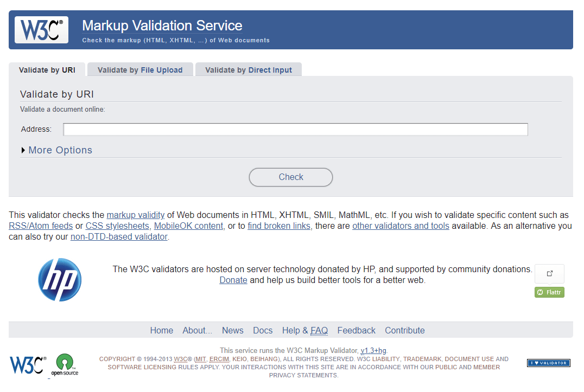Click the Check button
The image size is (584, 392).
(291, 177)
